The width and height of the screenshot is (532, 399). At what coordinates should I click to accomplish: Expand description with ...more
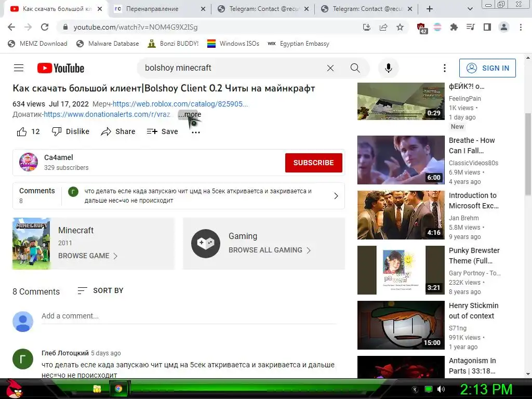pyautogui.click(x=190, y=114)
